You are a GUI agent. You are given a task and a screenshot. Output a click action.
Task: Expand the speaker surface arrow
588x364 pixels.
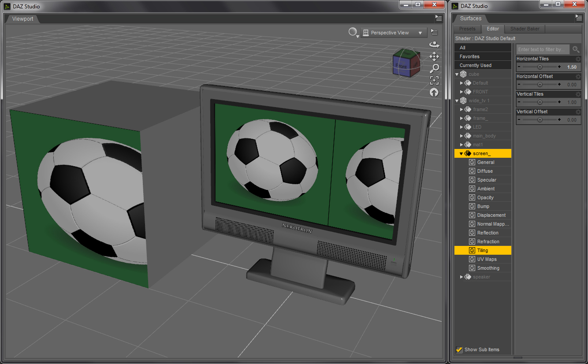coord(461,277)
